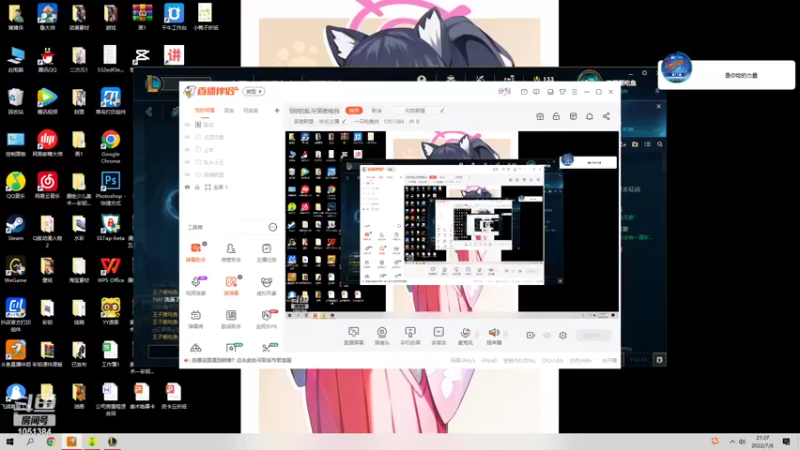Add a 摄像头 camera source

point(382,336)
